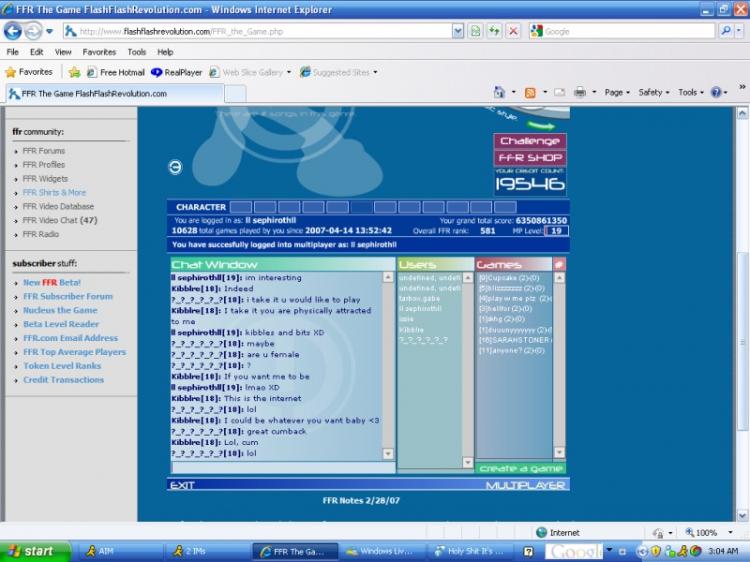Click the 'create a game' button
This screenshot has height=562, width=750.
click(x=520, y=468)
